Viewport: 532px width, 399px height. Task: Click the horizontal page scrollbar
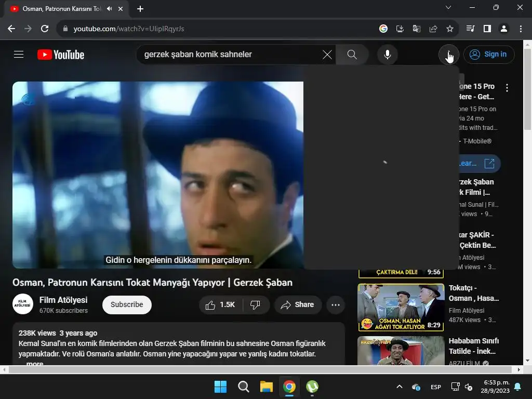[x=260, y=369]
